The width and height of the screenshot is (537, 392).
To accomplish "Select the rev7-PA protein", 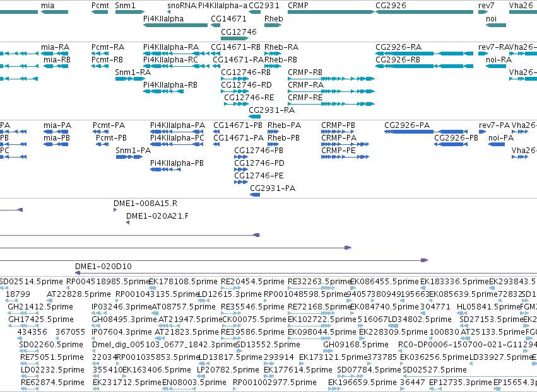I will (x=482, y=132).
